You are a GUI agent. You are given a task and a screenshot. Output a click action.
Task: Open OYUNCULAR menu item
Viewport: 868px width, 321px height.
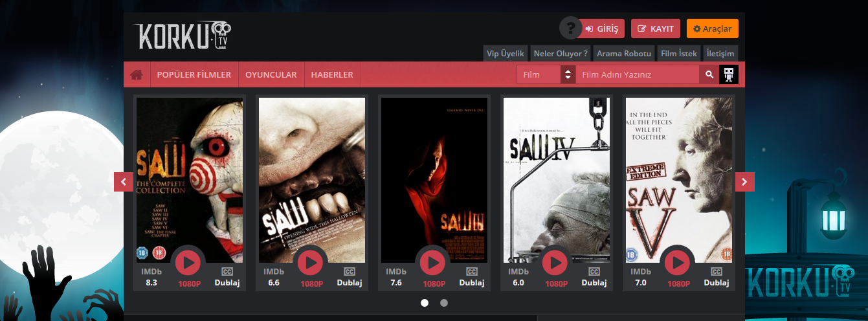pos(271,74)
